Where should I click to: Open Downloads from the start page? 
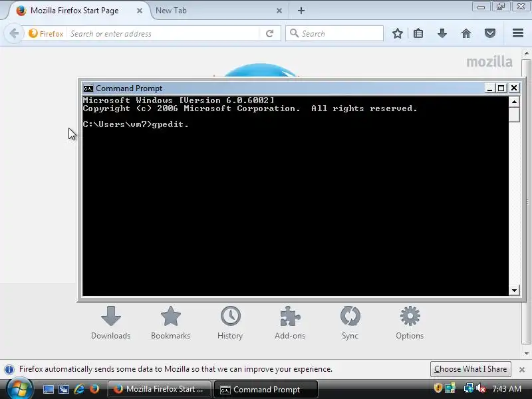point(111,323)
